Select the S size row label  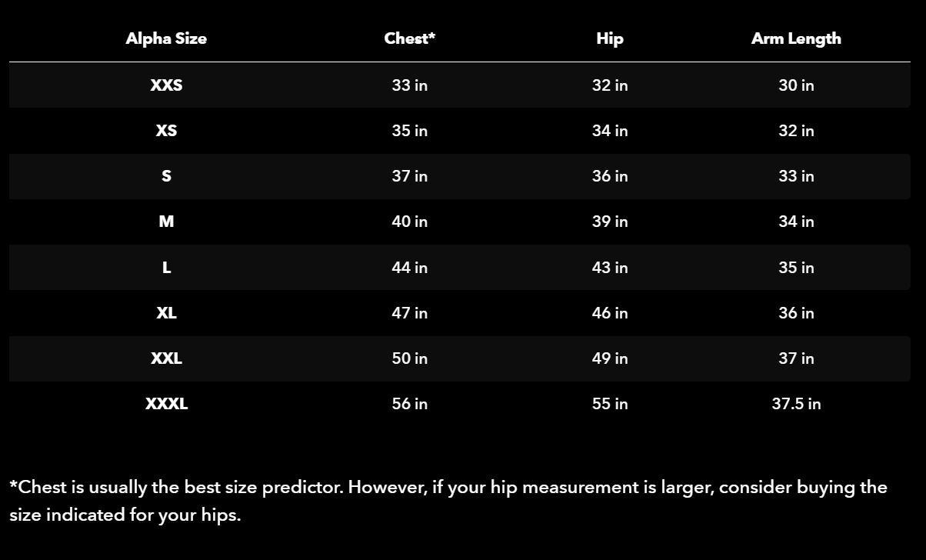pyautogui.click(x=166, y=176)
